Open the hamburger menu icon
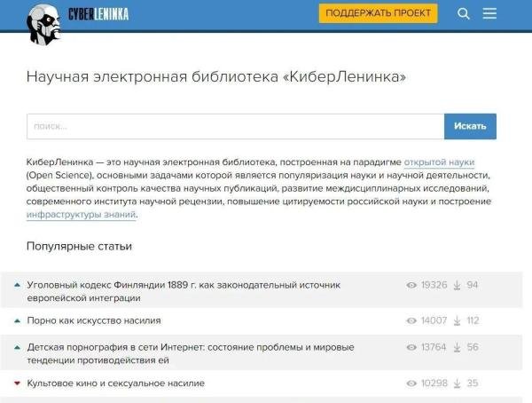532x403 pixels. point(489,13)
